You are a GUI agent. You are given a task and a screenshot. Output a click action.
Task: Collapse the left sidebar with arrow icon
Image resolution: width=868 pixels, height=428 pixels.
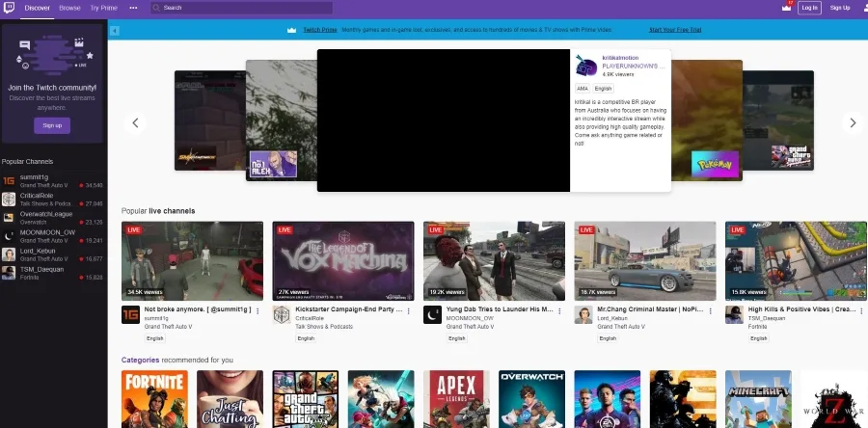click(115, 31)
